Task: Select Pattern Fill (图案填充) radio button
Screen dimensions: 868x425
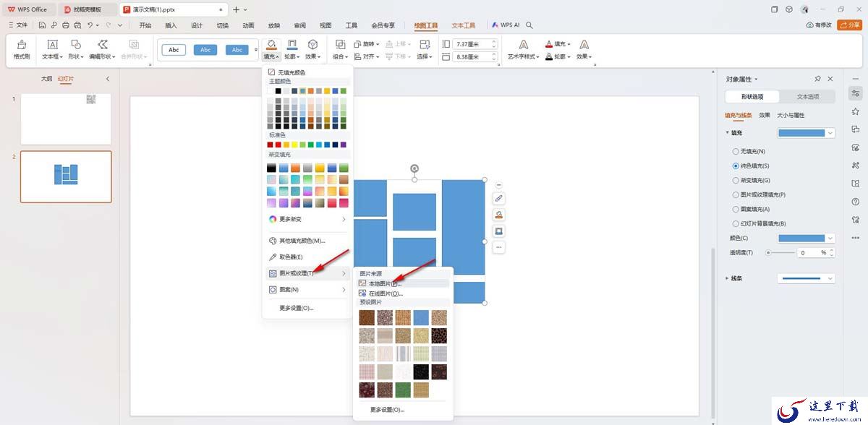Action: pos(736,209)
